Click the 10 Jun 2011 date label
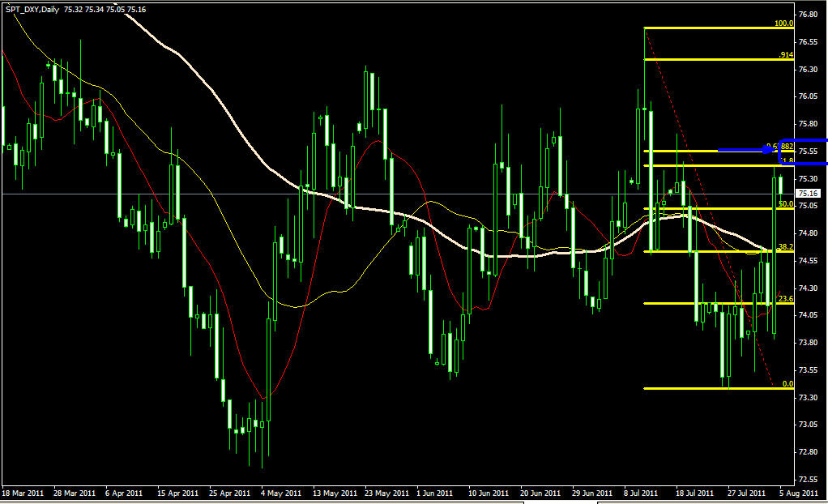Screen dimensions: 828x504 (x=489, y=493)
